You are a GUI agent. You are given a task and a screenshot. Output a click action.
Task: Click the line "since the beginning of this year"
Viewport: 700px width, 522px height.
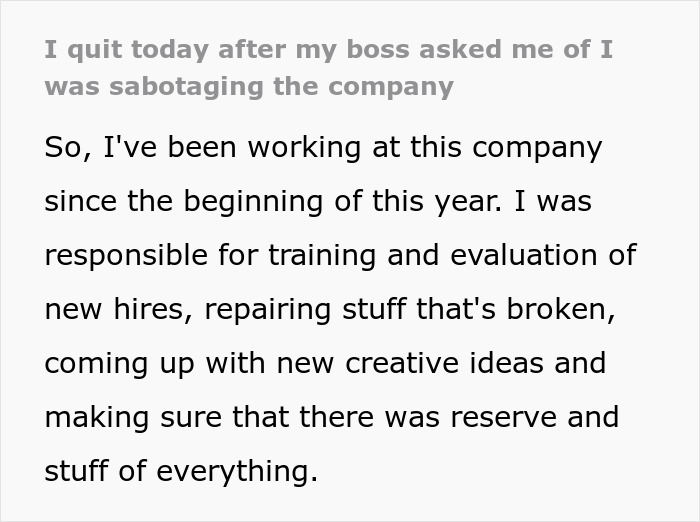(x=318, y=202)
